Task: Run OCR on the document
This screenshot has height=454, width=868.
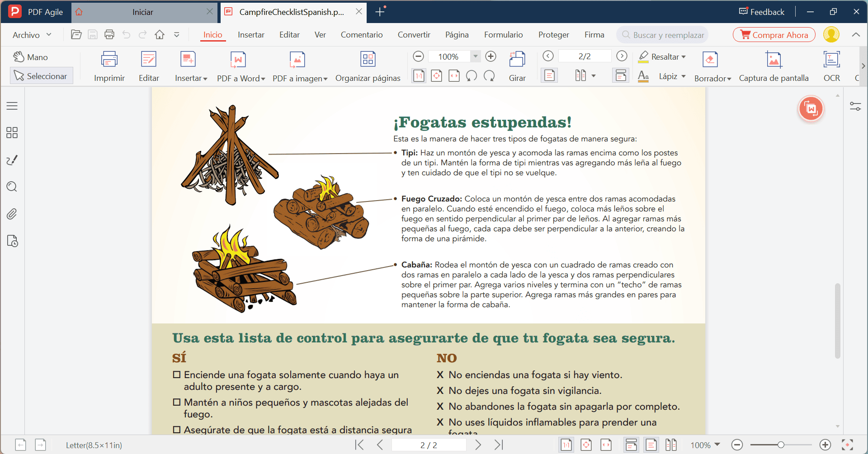Action: (831, 66)
